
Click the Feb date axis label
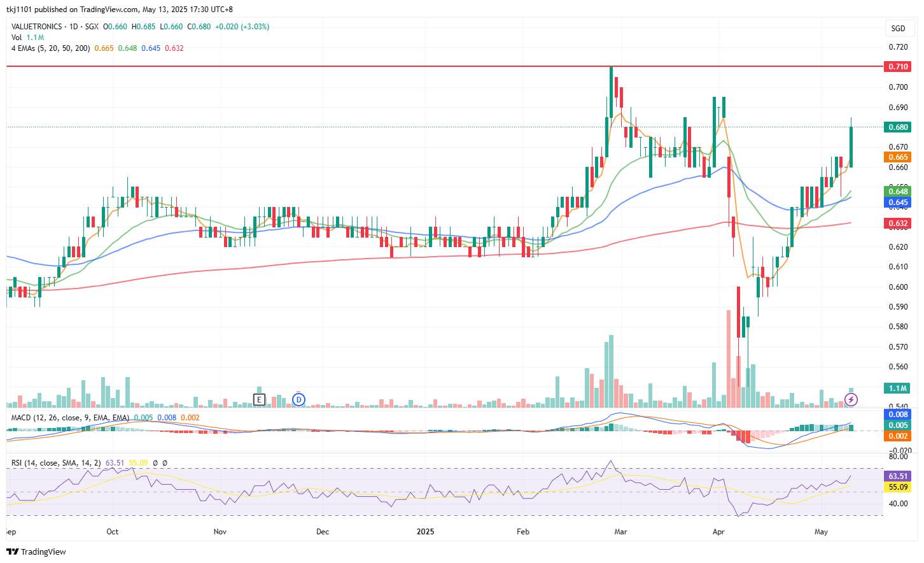click(523, 531)
